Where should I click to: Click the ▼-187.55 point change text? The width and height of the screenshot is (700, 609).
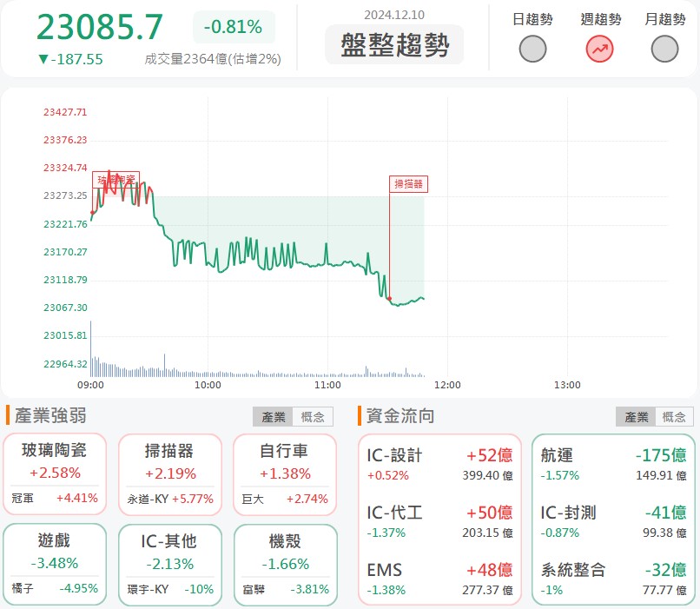pyautogui.click(x=70, y=59)
